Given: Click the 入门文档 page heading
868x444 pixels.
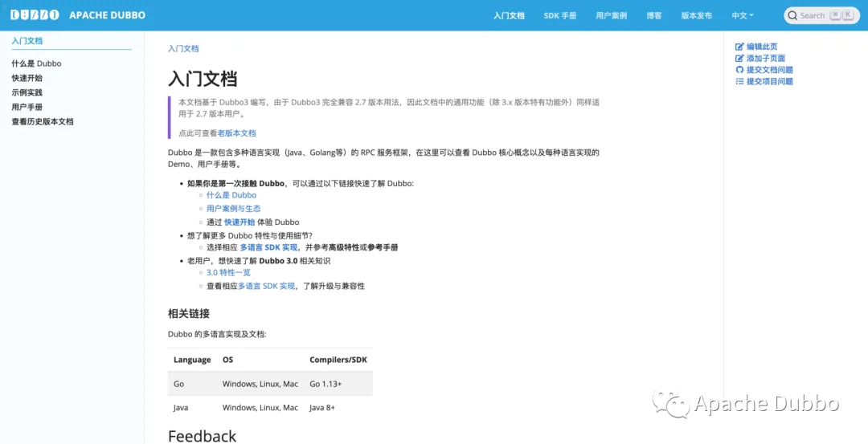Looking at the screenshot, I should click(x=203, y=79).
